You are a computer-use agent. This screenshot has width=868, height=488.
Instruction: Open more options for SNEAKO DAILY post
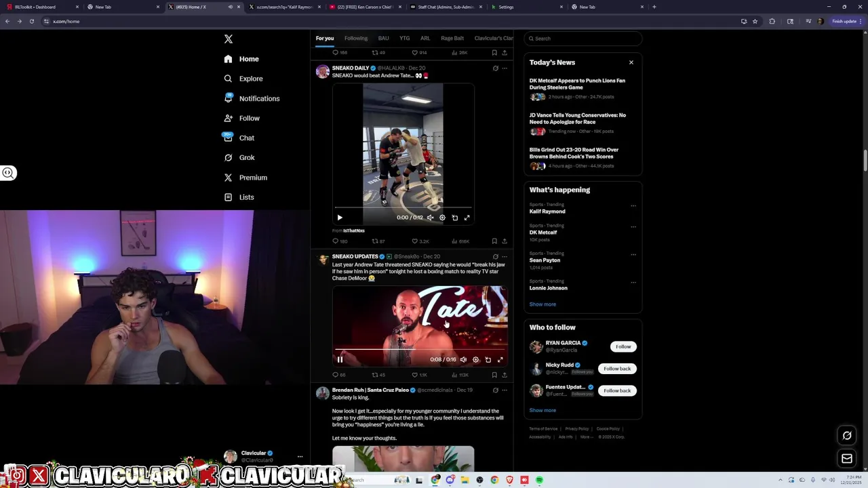click(505, 68)
